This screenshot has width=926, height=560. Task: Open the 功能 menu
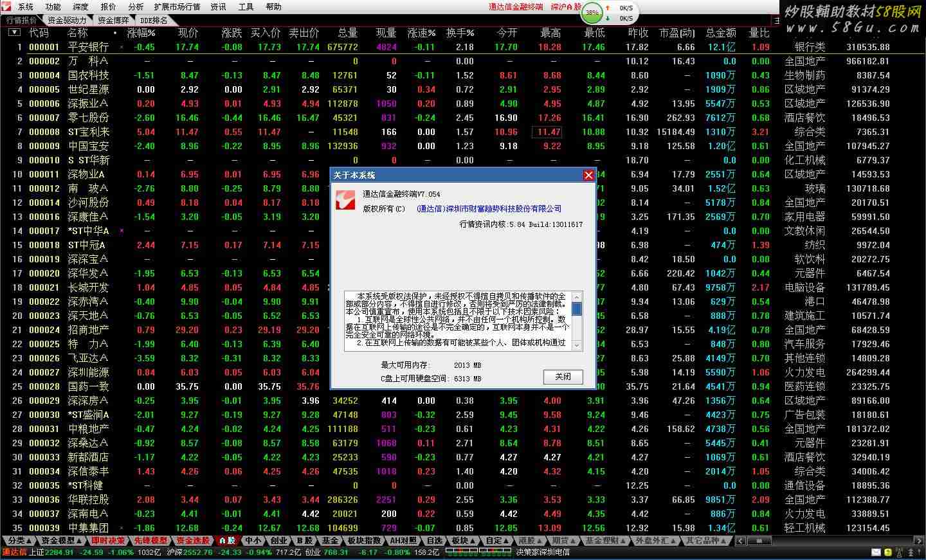coord(53,7)
